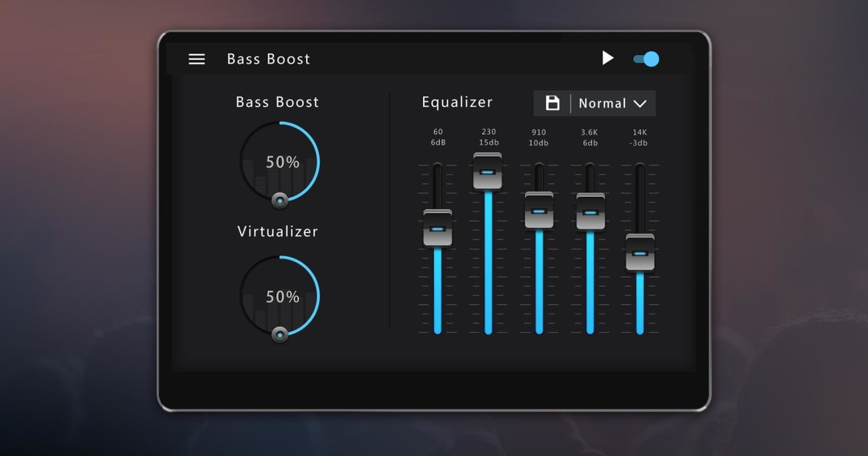Click the save preset floppy disk icon
This screenshot has width=868, height=456.
tap(553, 103)
